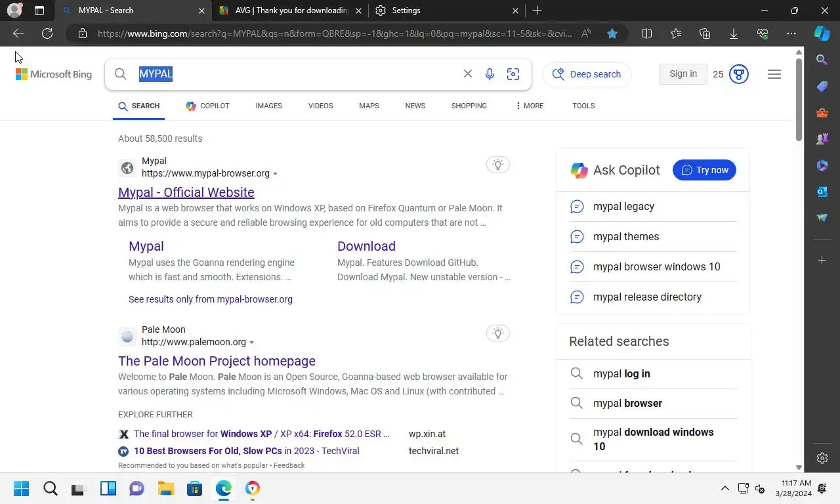Open sidebar Tools briefcase icon
Image resolution: width=840 pixels, height=504 pixels.
[822, 113]
